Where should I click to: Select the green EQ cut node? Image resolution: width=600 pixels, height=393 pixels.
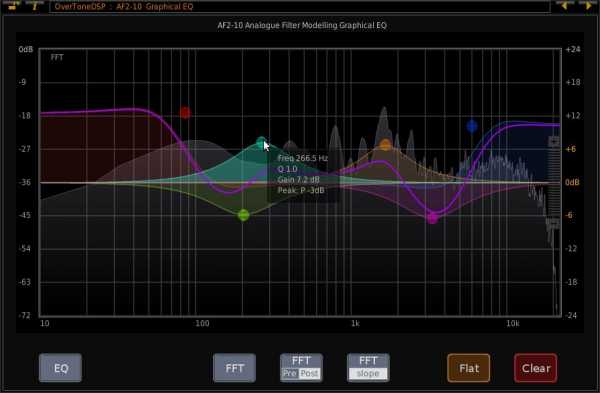click(243, 215)
